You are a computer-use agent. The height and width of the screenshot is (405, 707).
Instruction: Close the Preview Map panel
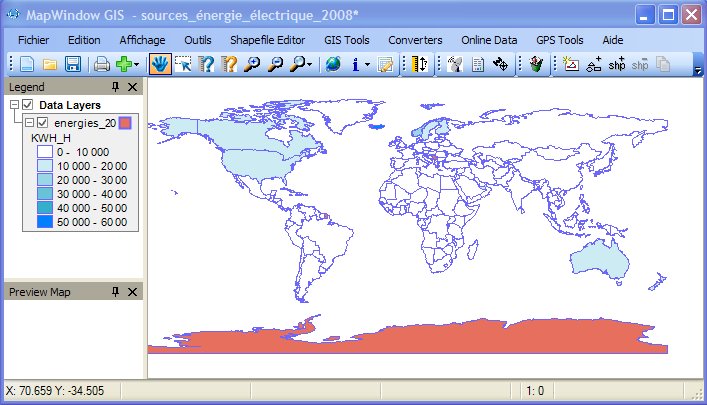[x=133, y=291]
